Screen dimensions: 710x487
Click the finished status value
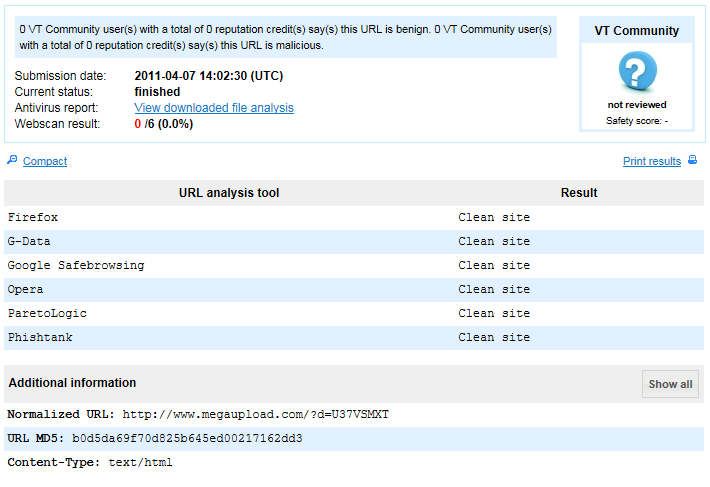point(157,92)
